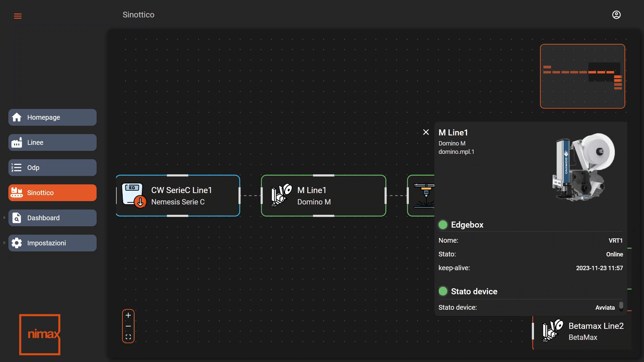Click the nimax logo
The image size is (644, 362).
(x=40, y=335)
